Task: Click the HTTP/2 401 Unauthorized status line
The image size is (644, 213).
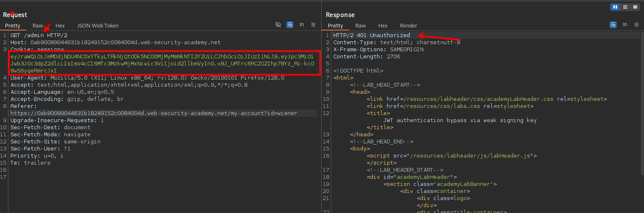Action: click(x=371, y=35)
